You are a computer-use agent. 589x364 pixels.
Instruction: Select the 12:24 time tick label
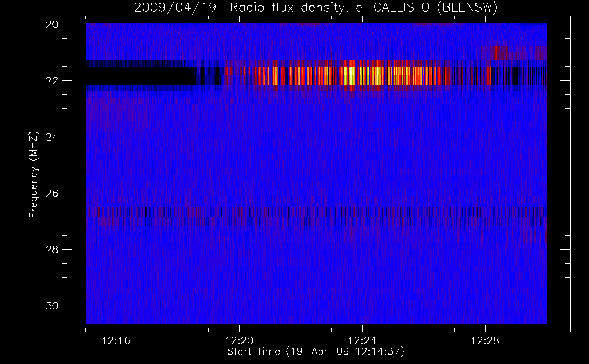point(362,341)
